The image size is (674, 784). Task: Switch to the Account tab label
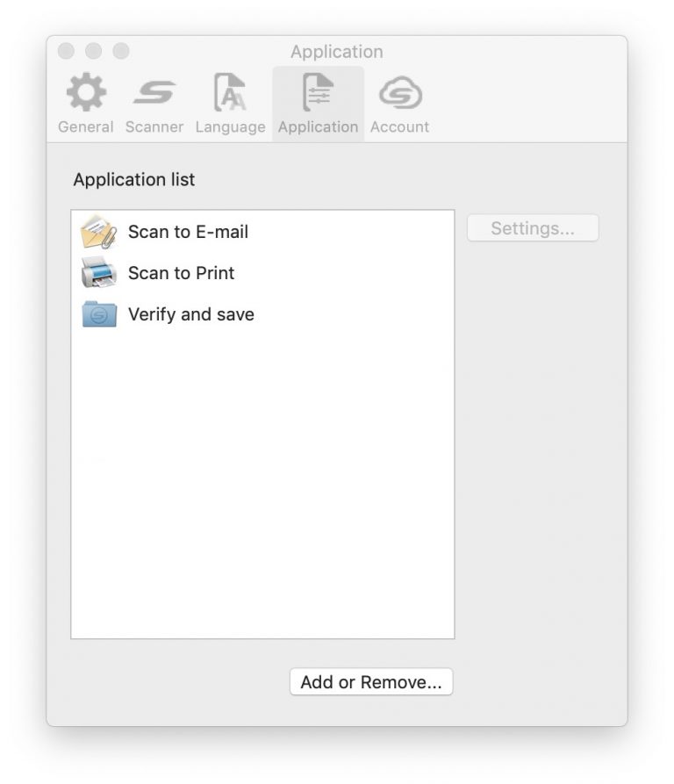(399, 127)
